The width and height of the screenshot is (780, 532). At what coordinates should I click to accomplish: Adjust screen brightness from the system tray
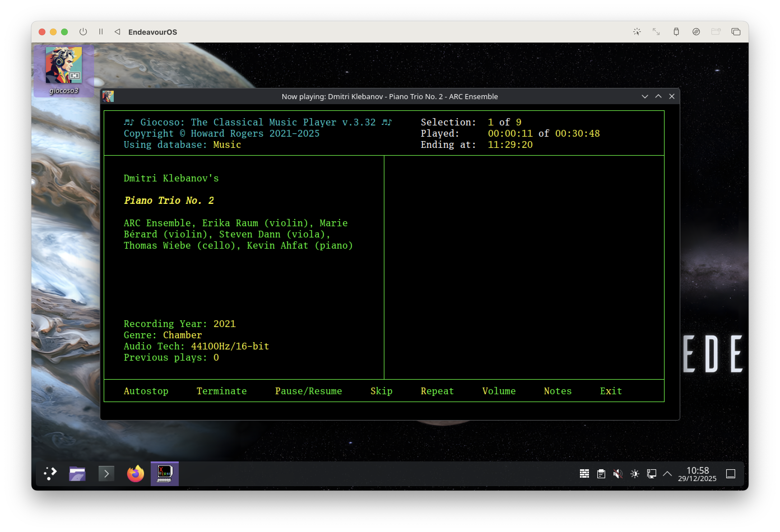(635, 474)
